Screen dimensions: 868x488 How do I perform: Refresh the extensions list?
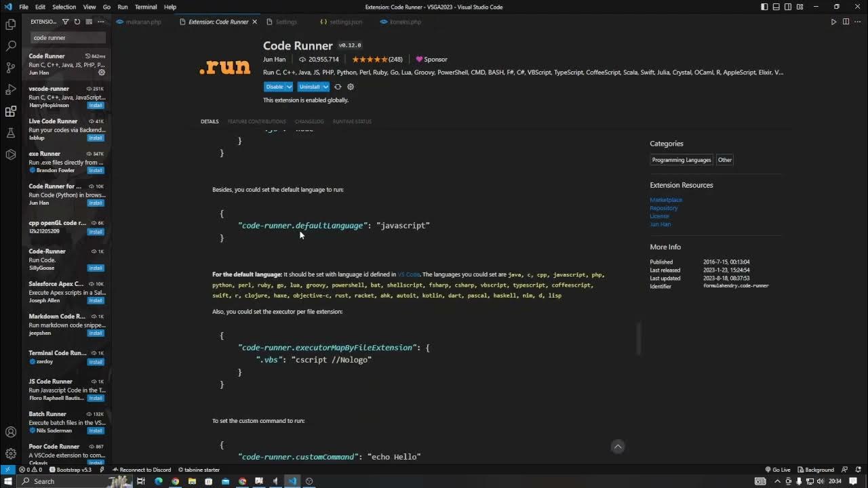77,22
